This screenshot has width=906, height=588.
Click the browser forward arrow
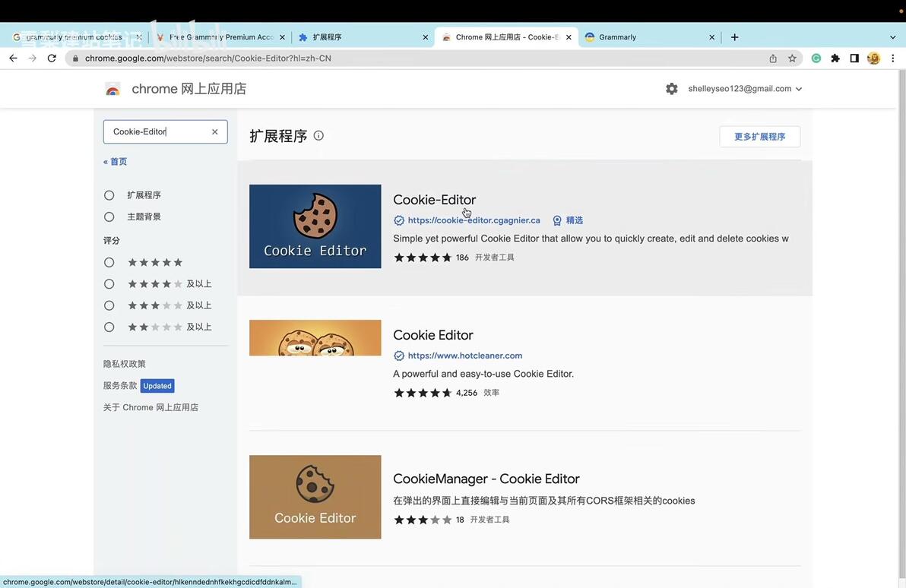(33, 58)
